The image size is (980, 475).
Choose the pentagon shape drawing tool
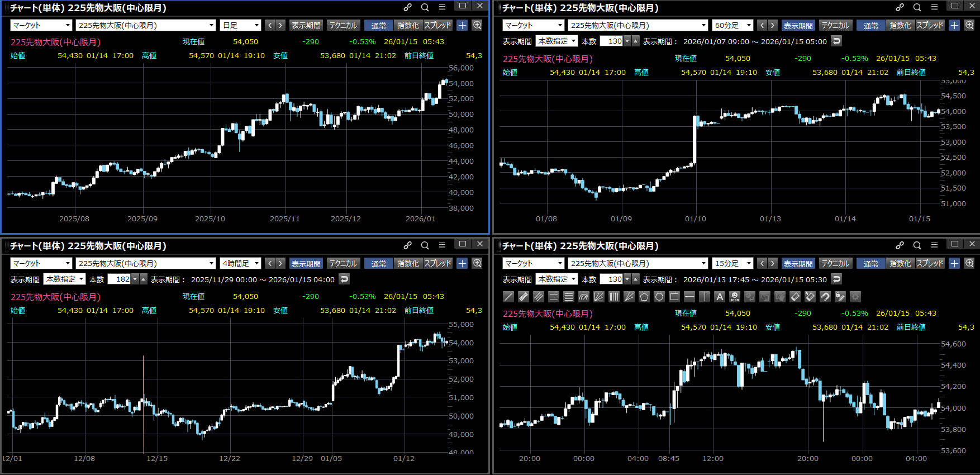[x=644, y=297]
